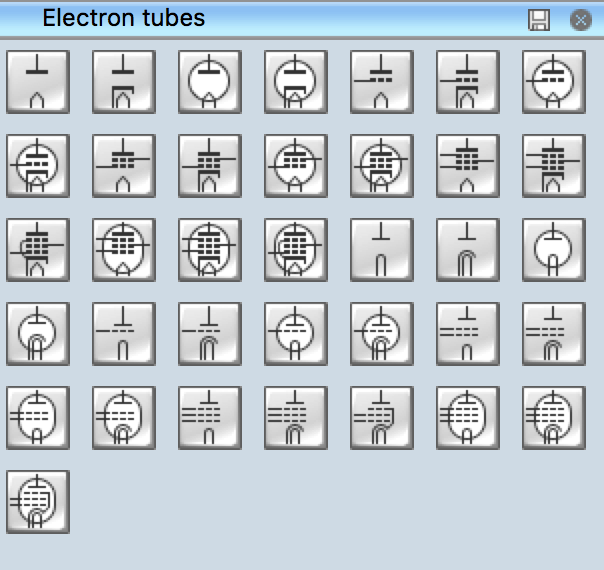The width and height of the screenshot is (604, 570).
Task: Choose thin-line triode with U filament, no envelope
Action: pos(124,334)
